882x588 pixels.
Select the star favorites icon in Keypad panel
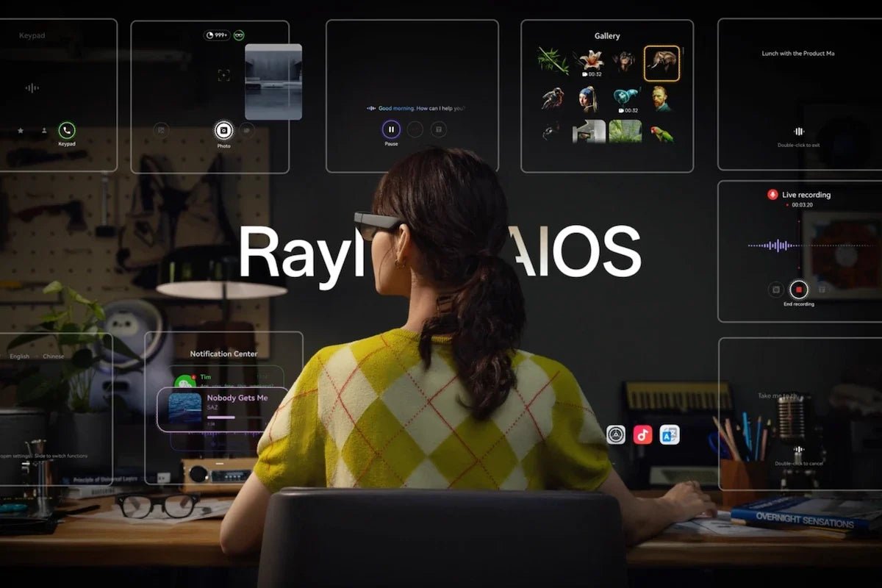pos(21,131)
